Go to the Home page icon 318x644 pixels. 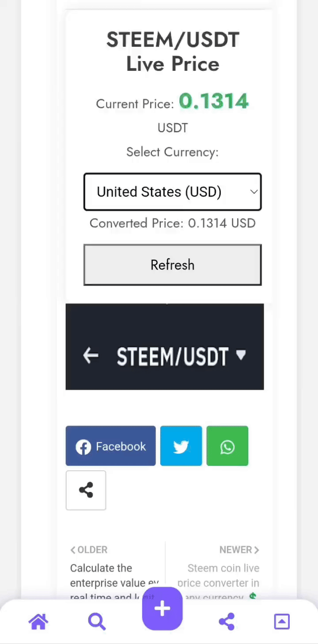pyautogui.click(x=38, y=622)
